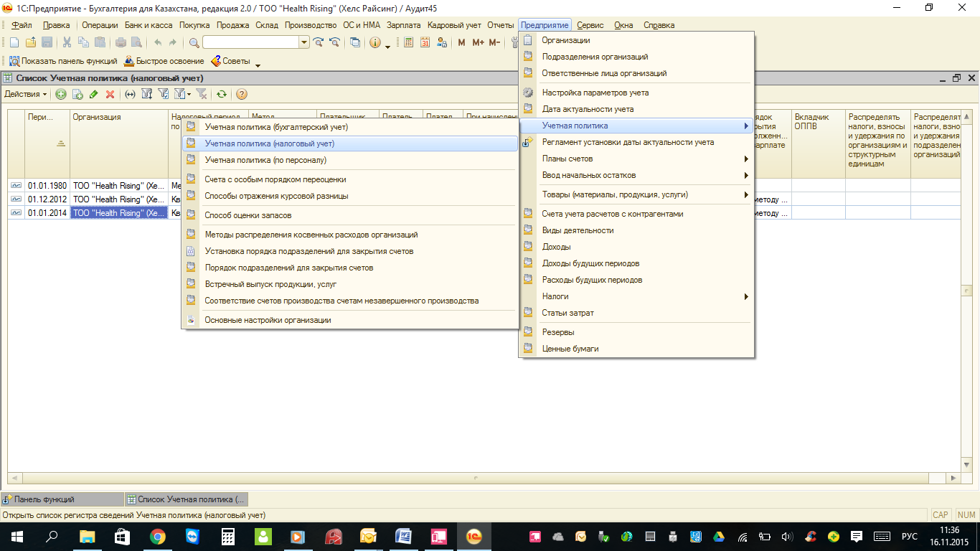
Task: Click the date cell 01.01.2014
Action: click(x=47, y=213)
